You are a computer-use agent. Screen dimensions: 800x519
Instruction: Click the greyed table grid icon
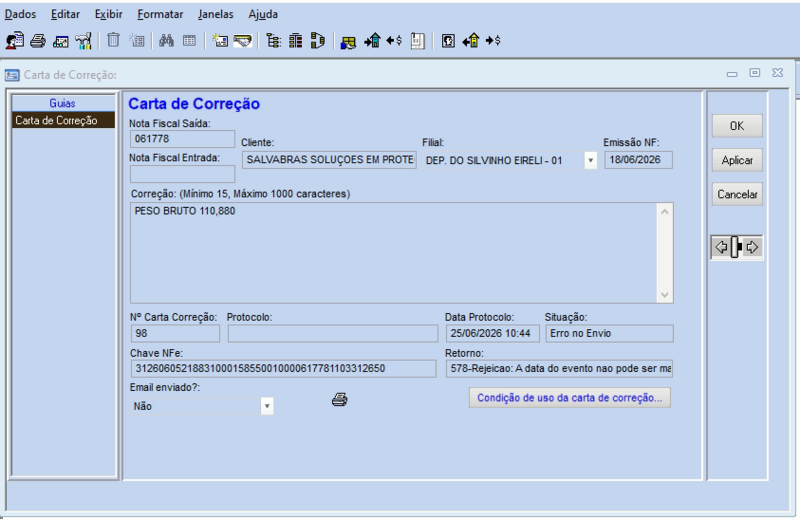[189, 40]
